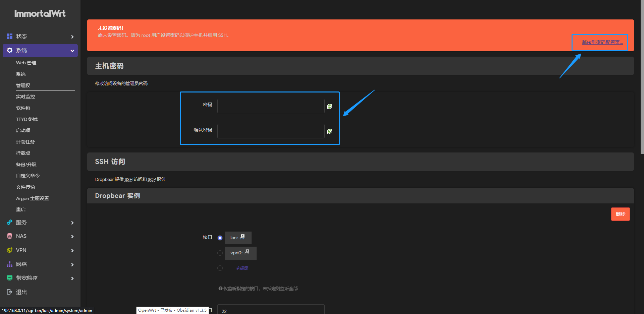Screen dimensions: 644x314
Task: Select the lan interface radio button
Action: coord(220,238)
